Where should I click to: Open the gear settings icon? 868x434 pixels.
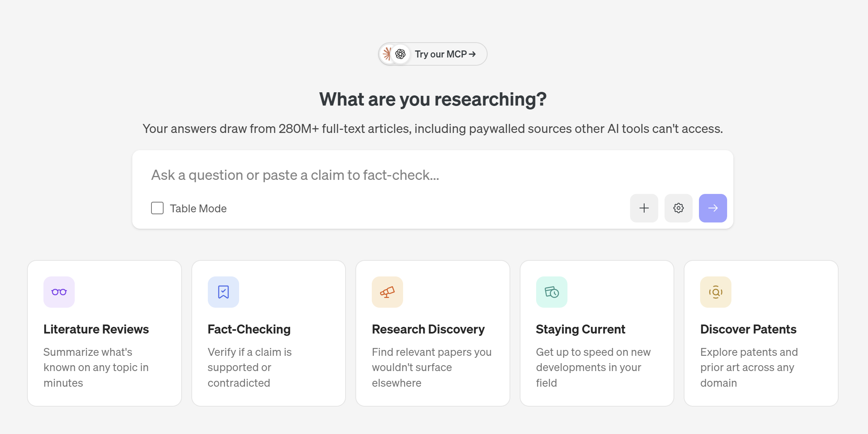click(678, 208)
